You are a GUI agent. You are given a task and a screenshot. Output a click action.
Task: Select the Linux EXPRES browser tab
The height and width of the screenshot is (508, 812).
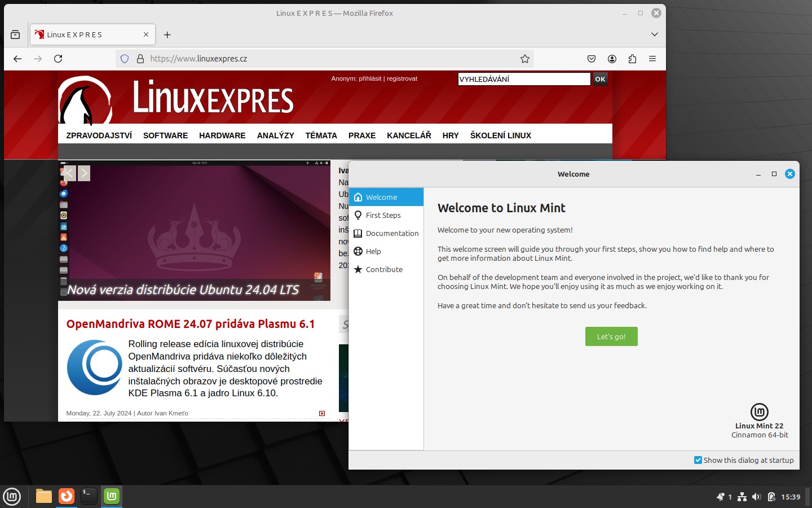92,34
